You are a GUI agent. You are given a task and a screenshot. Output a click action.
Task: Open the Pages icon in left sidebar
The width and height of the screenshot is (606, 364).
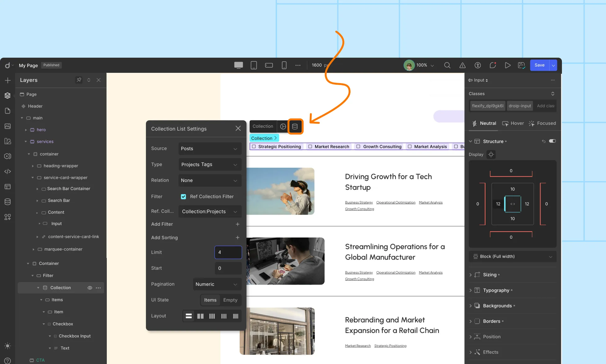tap(8, 111)
